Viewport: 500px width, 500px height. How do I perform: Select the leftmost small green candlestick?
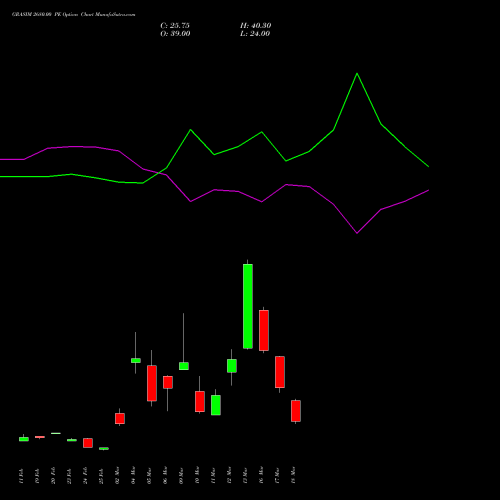point(24,439)
